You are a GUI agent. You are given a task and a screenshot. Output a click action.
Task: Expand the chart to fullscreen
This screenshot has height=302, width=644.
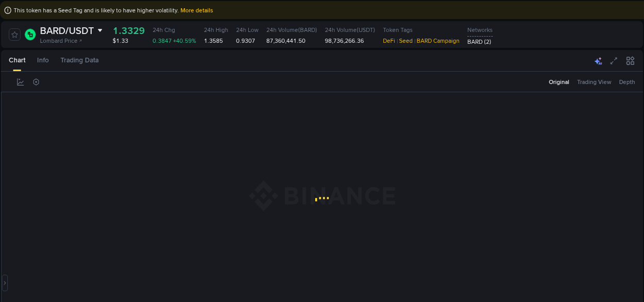[614, 60]
